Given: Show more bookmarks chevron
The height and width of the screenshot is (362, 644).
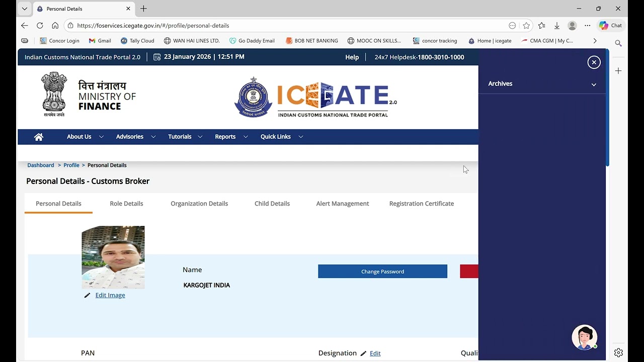Looking at the screenshot, I should tap(595, 41).
